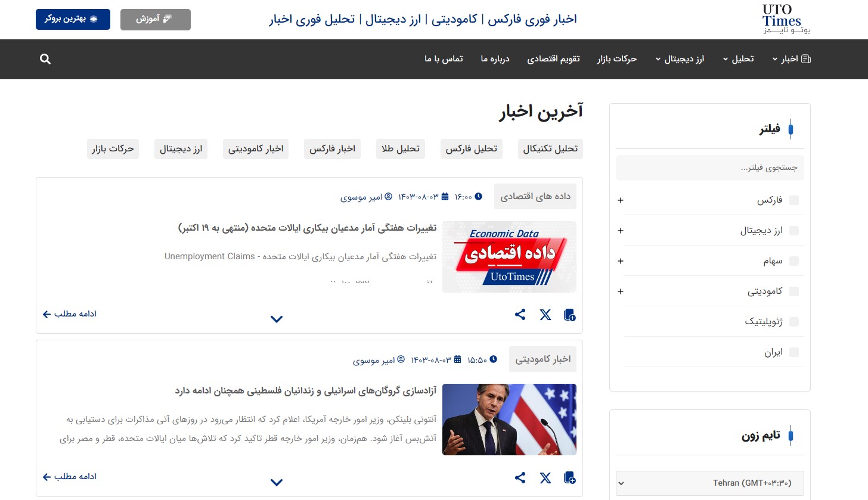Click the بهترین بروکر button
The height and width of the screenshot is (500, 868).
pyautogui.click(x=73, y=19)
